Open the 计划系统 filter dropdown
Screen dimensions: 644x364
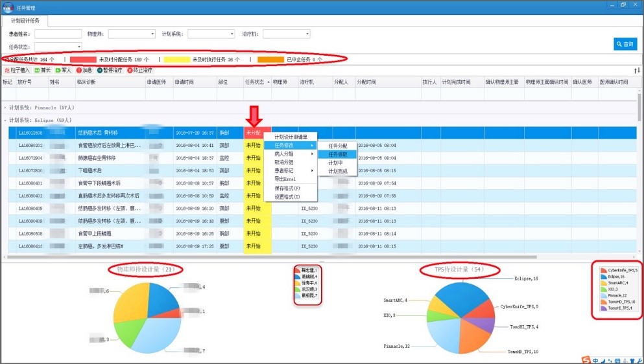pyautogui.click(x=232, y=34)
